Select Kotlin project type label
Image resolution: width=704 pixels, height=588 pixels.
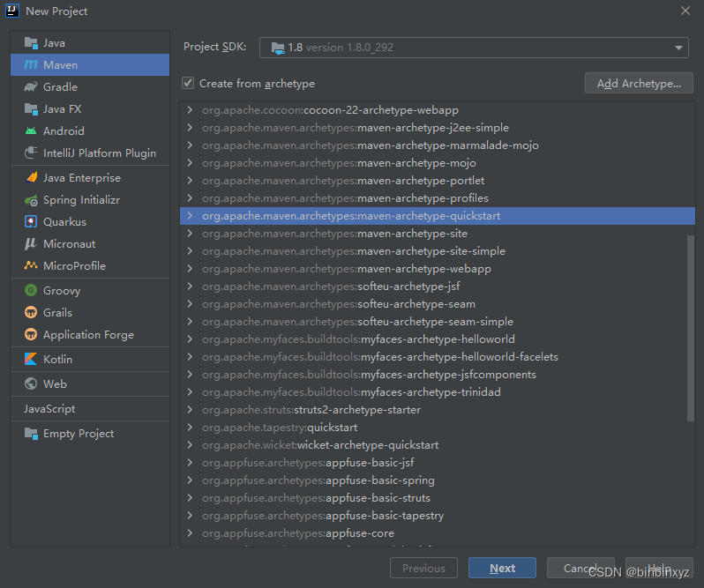[x=57, y=360]
